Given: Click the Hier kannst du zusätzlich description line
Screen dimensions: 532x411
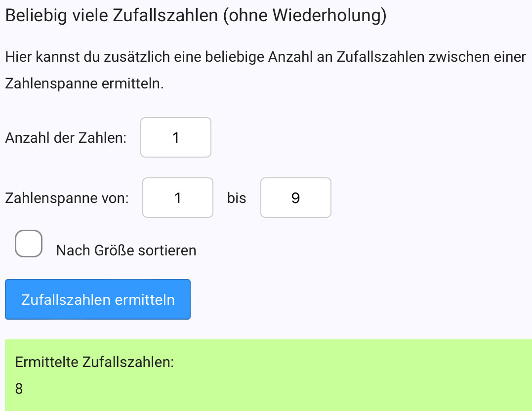Looking at the screenshot, I should [x=266, y=57].
